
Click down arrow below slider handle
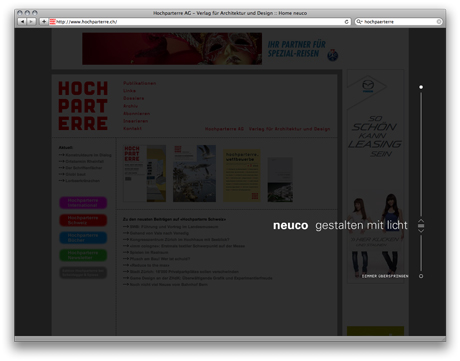tap(421, 231)
